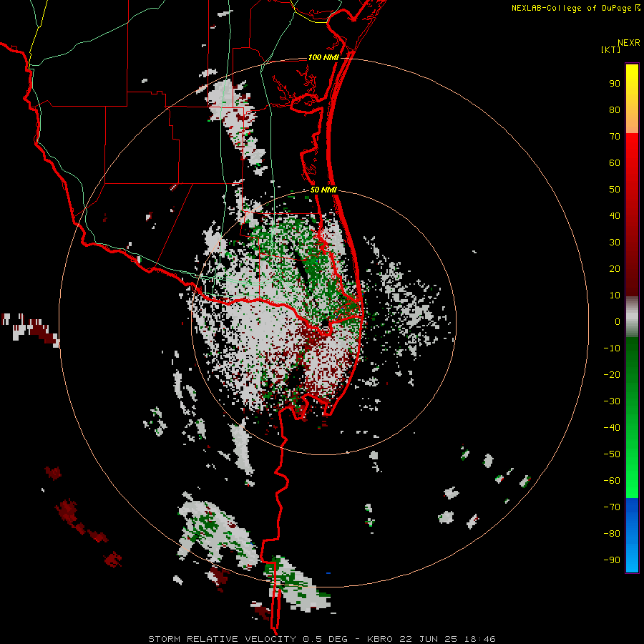Click the 100 NMI range ring label
The width and height of the screenshot is (644, 644).
click(323, 57)
